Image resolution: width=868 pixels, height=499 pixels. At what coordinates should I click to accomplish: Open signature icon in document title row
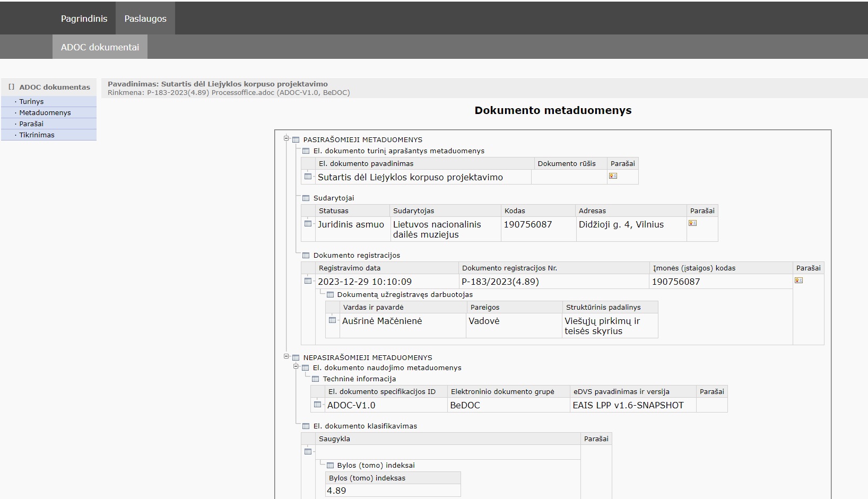[x=613, y=176]
